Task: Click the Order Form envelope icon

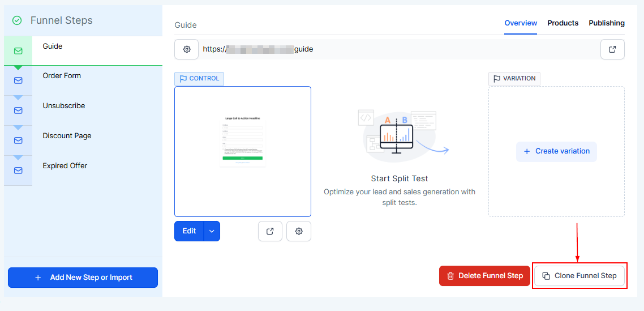Action: (18, 80)
